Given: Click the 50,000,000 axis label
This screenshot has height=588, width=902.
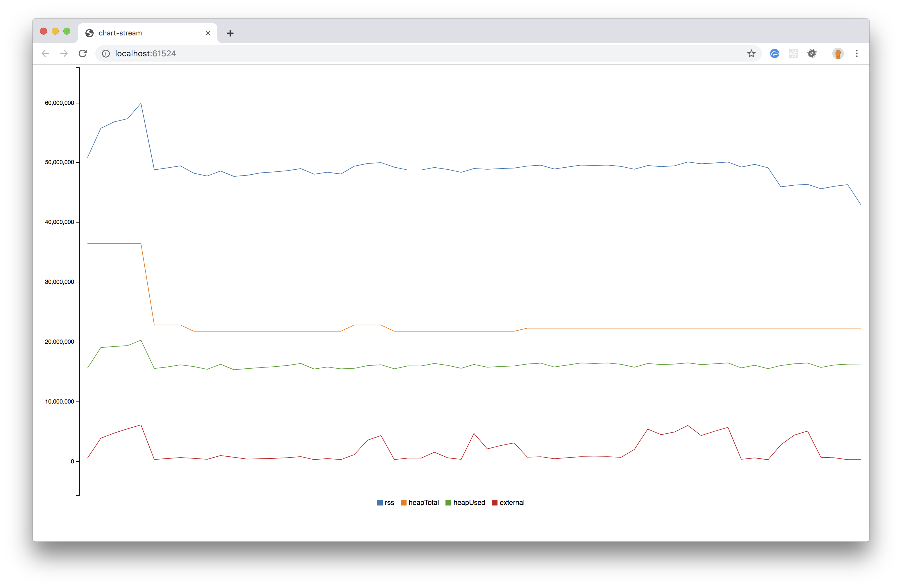Looking at the screenshot, I should click(60, 162).
